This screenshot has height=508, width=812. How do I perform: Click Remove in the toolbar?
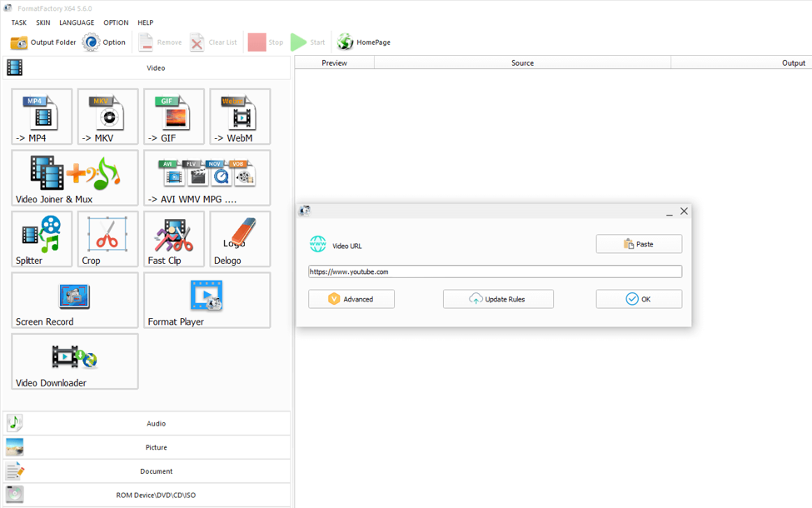pos(161,42)
